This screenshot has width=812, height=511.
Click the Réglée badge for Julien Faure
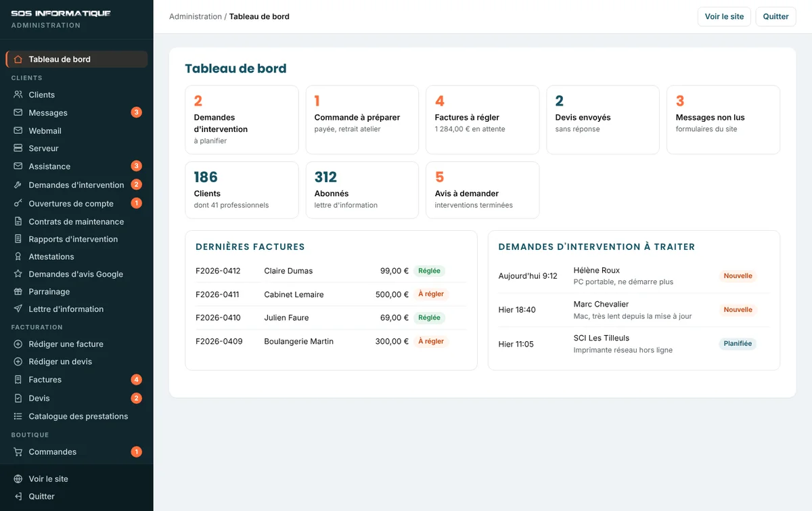tap(429, 317)
